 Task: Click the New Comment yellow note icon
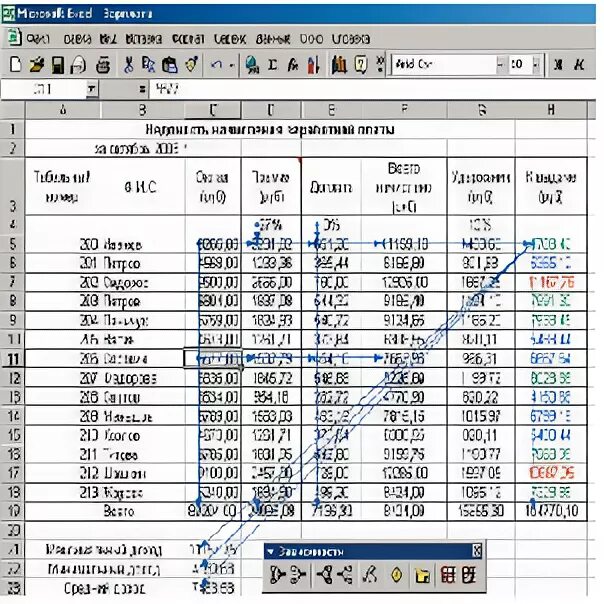click(422, 575)
